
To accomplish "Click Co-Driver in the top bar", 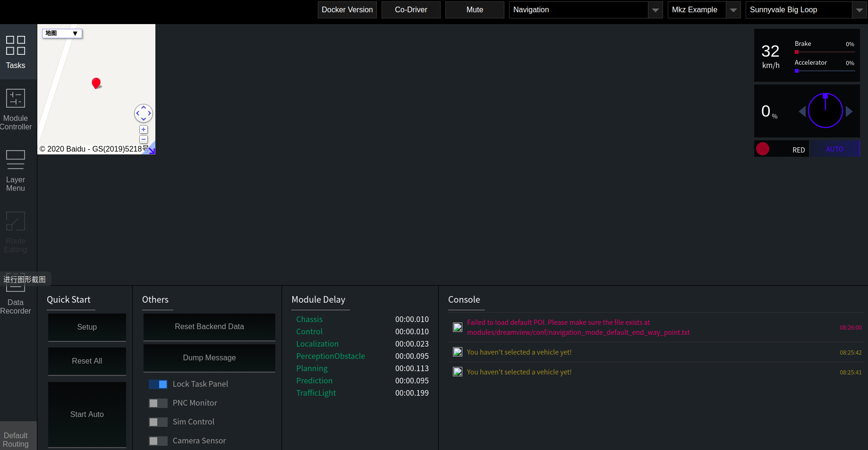I will pyautogui.click(x=410, y=9).
